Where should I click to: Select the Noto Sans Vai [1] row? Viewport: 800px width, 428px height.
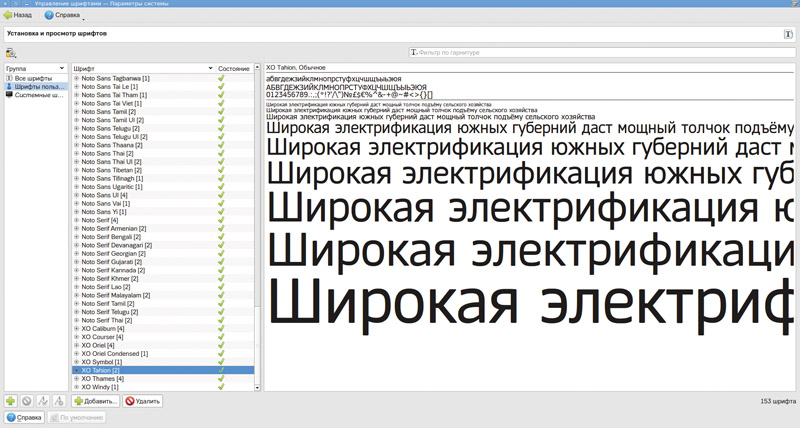click(163, 204)
